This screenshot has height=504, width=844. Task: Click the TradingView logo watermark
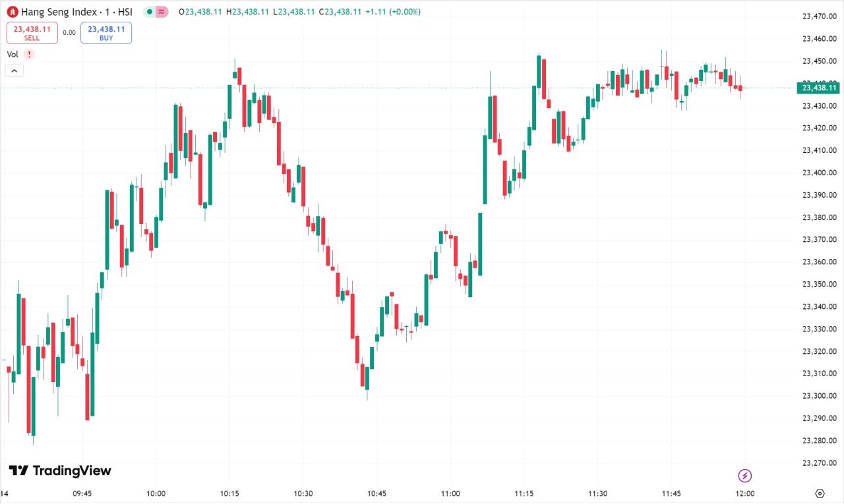pyautogui.click(x=60, y=470)
